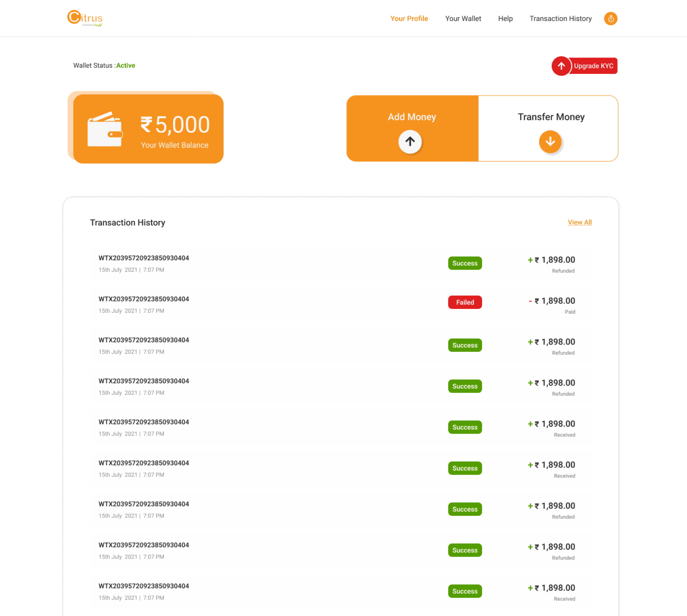Switch to the Transfer Money panel
This screenshot has width=687, height=616.
(x=551, y=117)
